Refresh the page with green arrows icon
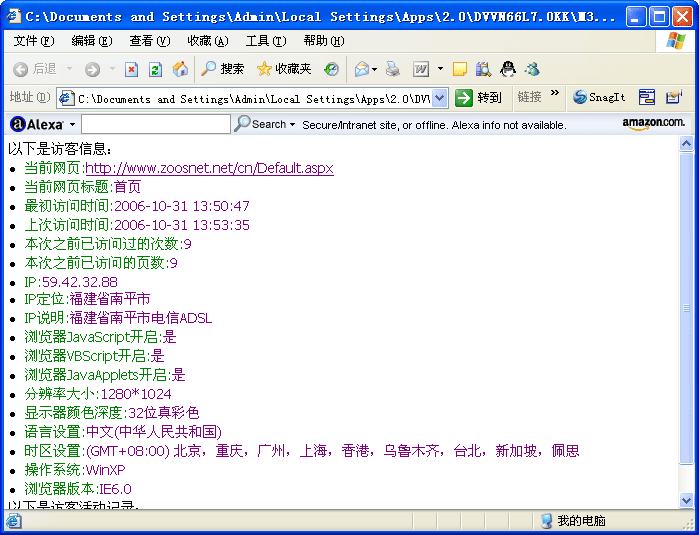The height and width of the screenshot is (535, 699). [155, 70]
